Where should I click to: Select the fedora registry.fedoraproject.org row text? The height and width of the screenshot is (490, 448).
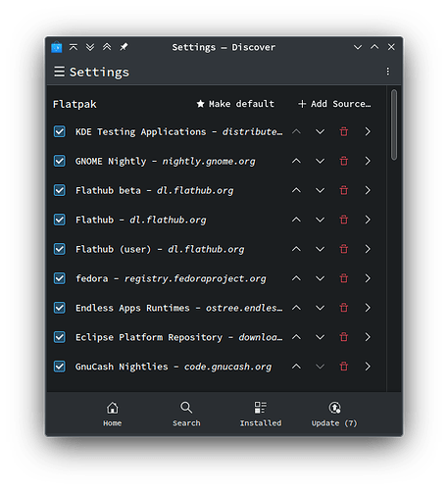click(x=171, y=278)
